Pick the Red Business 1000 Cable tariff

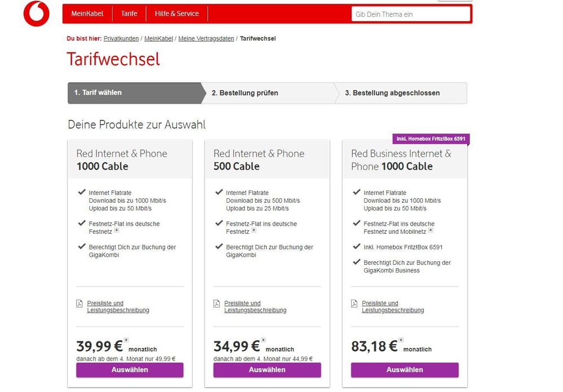click(405, 369)
